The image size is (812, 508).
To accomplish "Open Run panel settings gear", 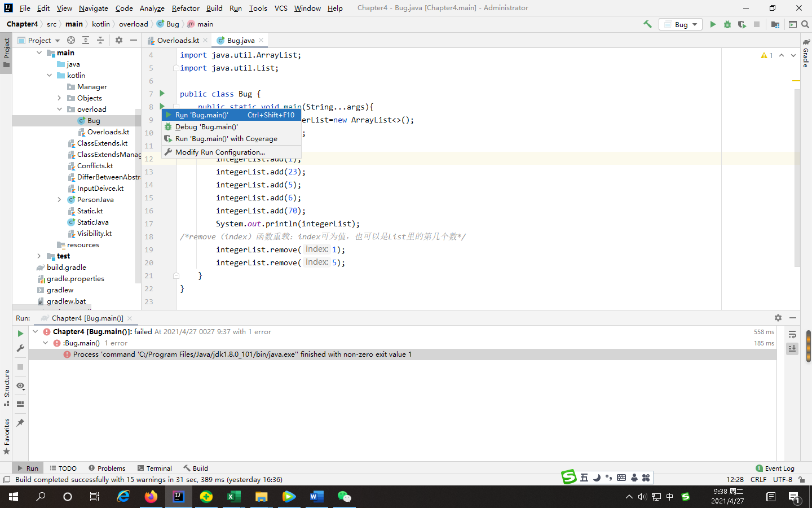I will click(778, 318).
